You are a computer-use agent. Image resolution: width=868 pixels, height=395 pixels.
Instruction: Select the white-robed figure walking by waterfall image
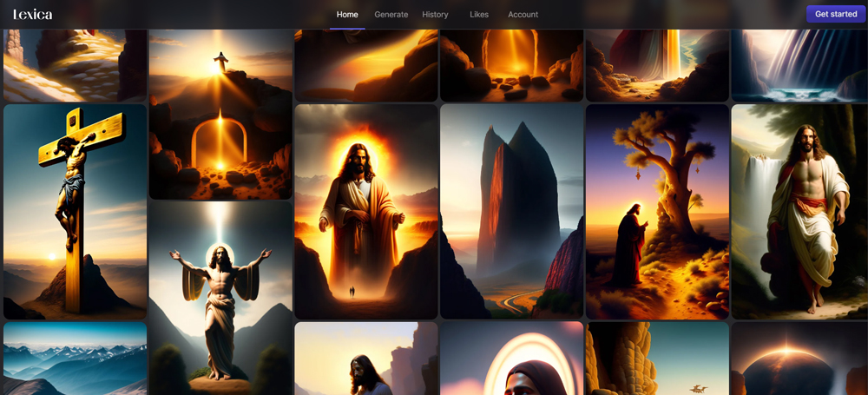coord(799,212)
